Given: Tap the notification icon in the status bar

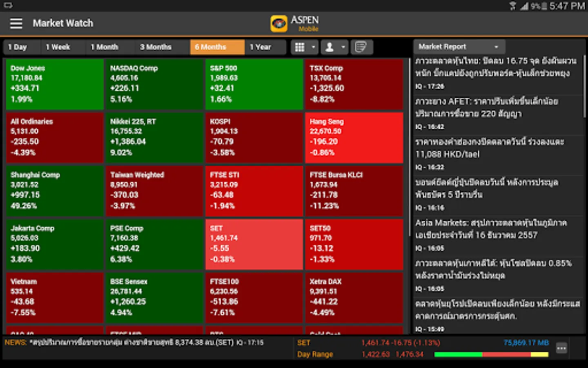Looking at the screenshot, I should 8,5.
